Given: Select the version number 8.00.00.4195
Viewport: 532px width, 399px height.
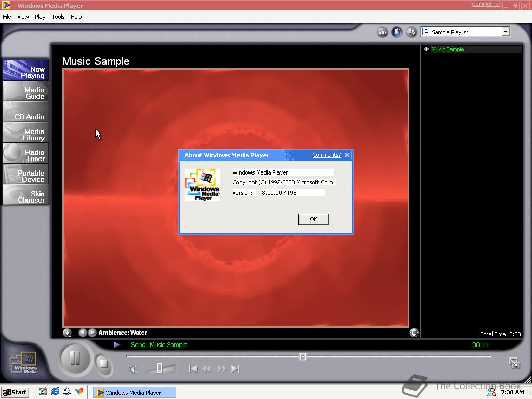Looking at the screenshot, I should 279,193.
